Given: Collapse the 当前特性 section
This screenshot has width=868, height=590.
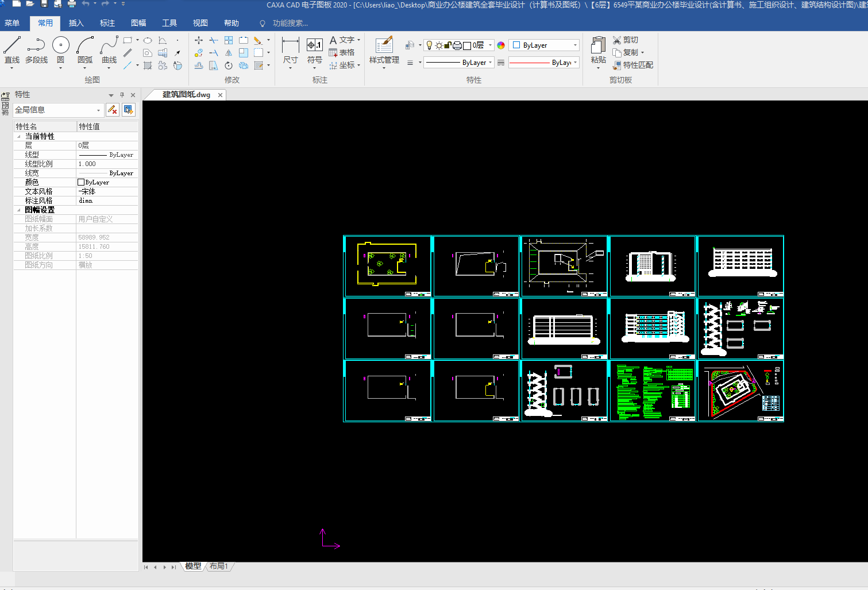Looking at the screenshot, I should [x=18, y=136].
